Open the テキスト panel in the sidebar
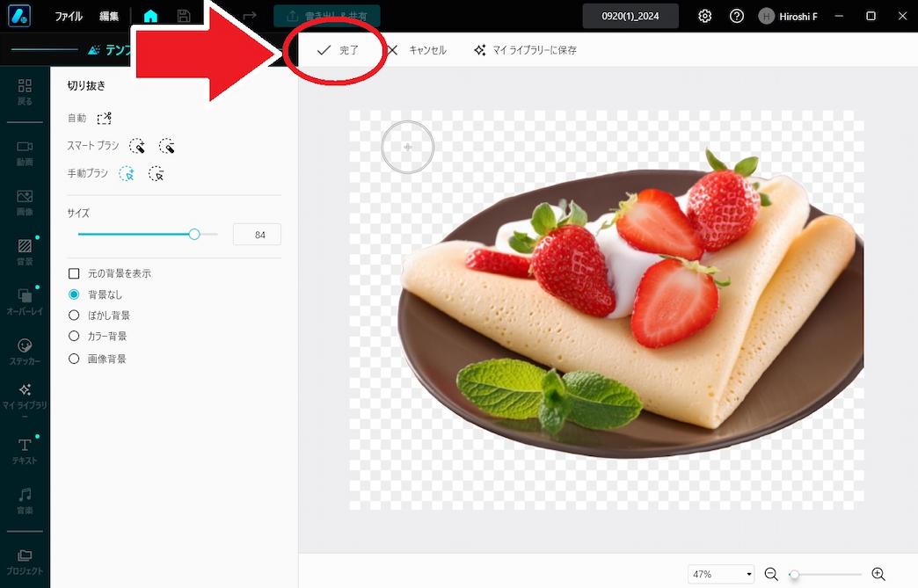 point(24,451)
